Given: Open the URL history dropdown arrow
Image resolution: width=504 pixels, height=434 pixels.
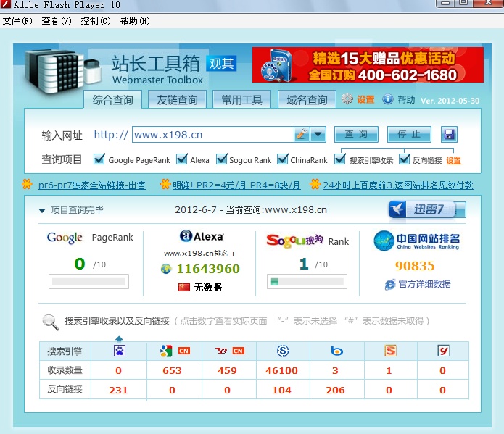Looking at the screenshot, I should pos(318,134).
